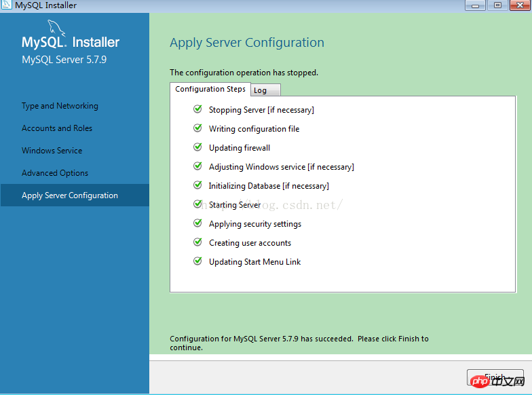Click the 'Stopping Server [if necessary]' step text
The image size is (532, 395).
261,110
